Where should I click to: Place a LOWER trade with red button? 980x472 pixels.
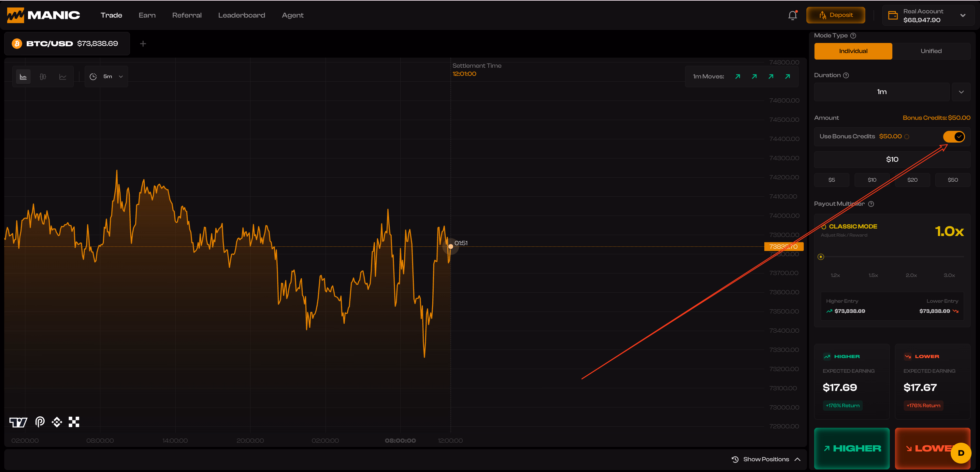[x=932, y=449]
